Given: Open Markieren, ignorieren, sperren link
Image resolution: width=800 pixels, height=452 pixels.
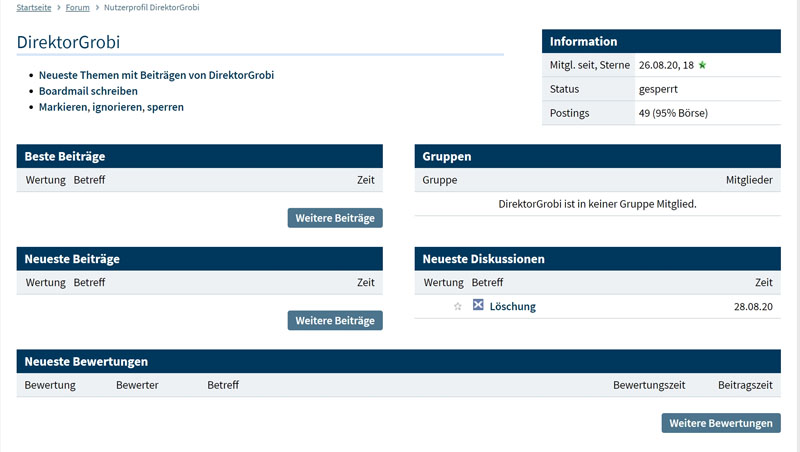Looking at the screenshot, I should [x=111, y=107].
